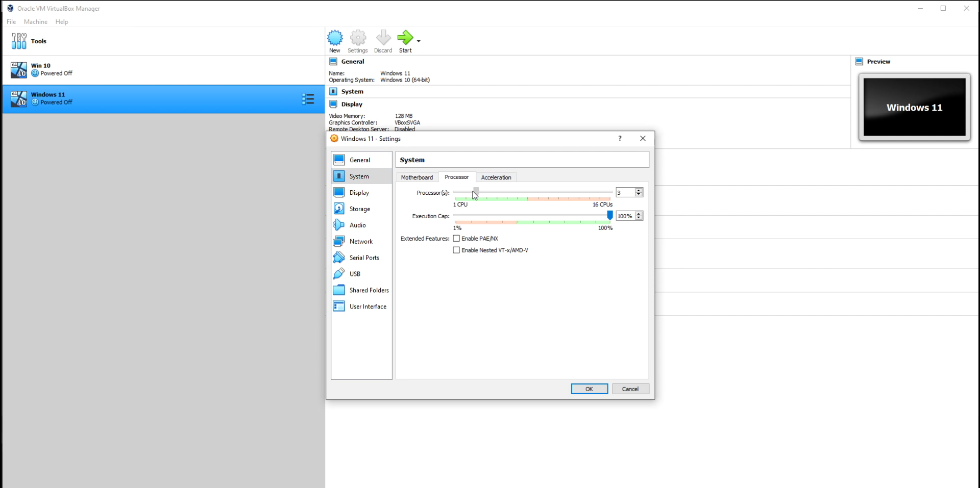Image resolution: width=980 pixels, height=488 pixels.
Task: Select the Windows 11 virtual machine entry
Action: [x=163, y=99]
